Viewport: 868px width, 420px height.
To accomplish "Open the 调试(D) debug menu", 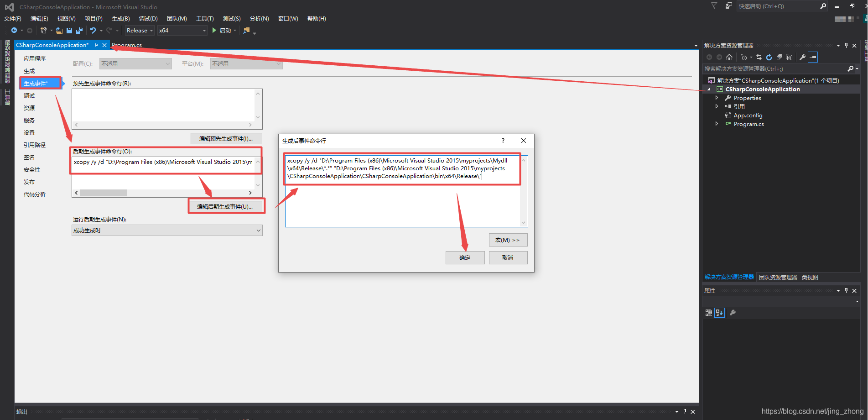I will click(x=148, y=19).
